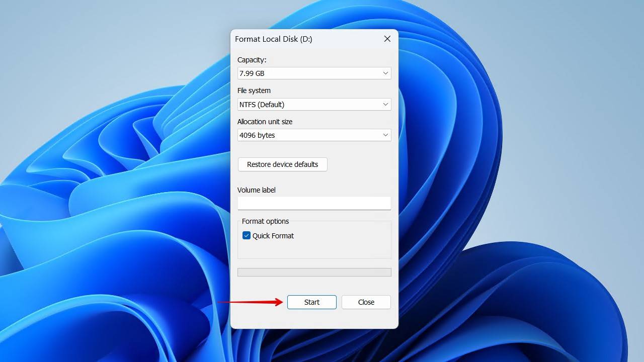Image resolution: width=644 pixels, height=362 pixels.
Task: Expand the Capacity dropdown arrow
Action: click(x=385, y=73)
